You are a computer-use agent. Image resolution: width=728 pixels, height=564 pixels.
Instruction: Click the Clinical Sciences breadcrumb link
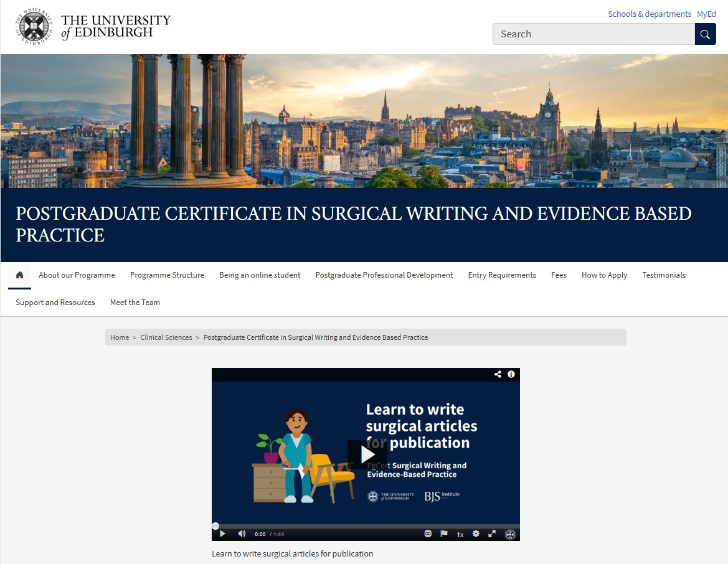coord(166,337)
